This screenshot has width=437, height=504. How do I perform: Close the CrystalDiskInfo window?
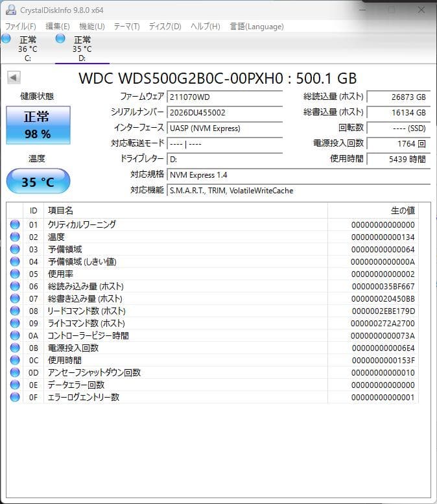(x=421, y=10)
